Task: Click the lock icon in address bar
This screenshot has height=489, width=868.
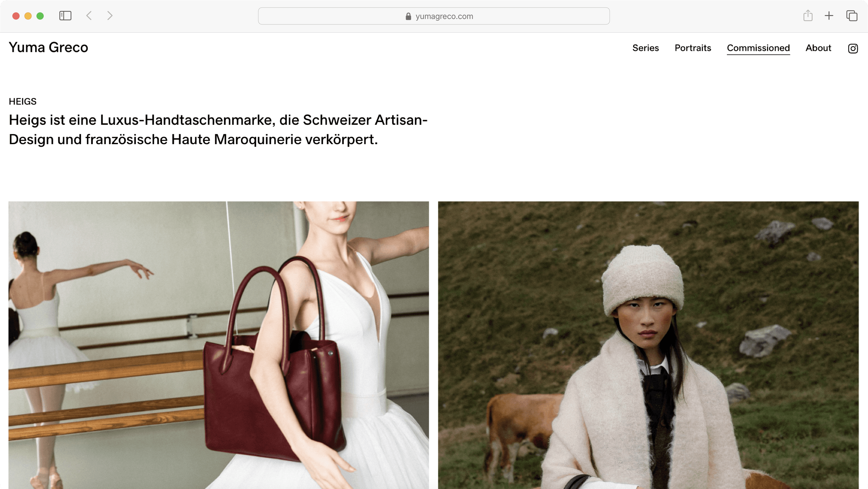Action: click(408, 16)
